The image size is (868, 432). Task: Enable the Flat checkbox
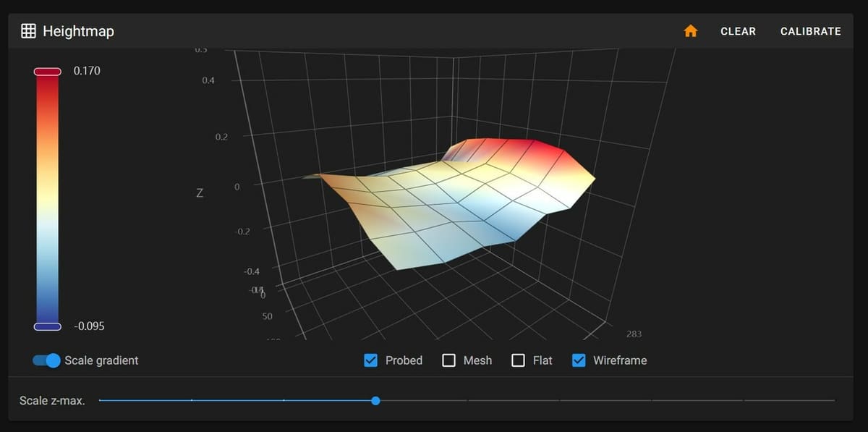[518, 360]
